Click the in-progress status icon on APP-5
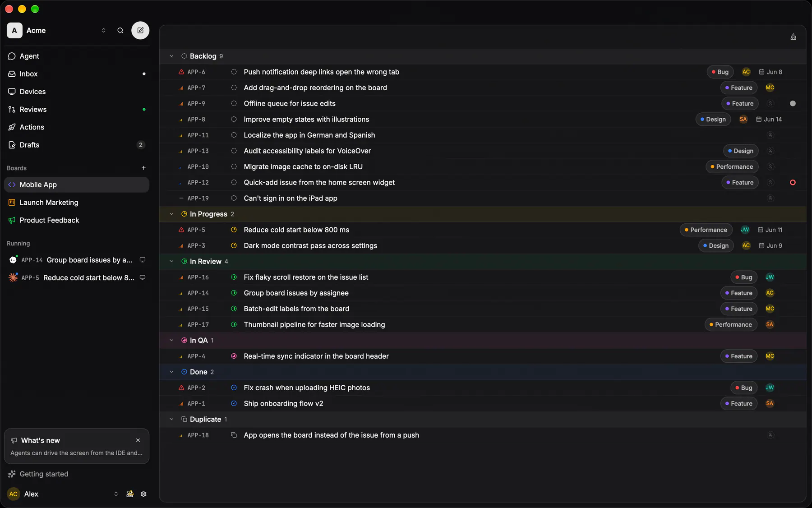Screen dimensions: 812x508 pyautogui.click(x=234, y=230)
